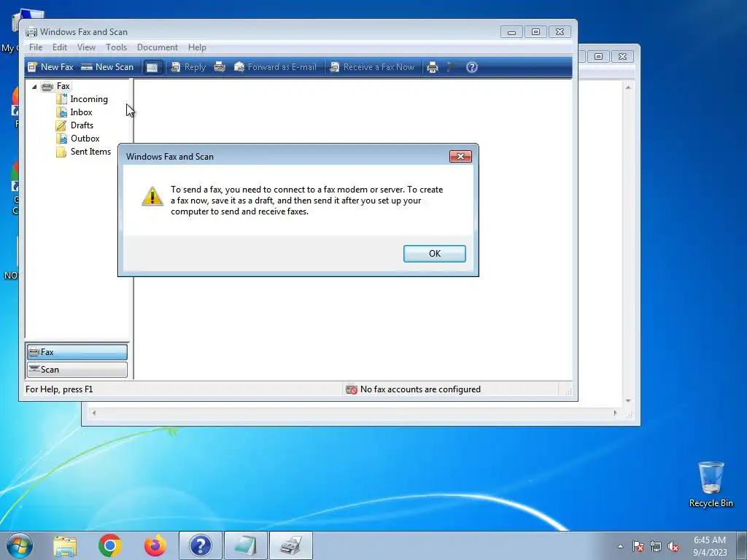Open the Tools menu
Viewport: 747px width, 560px height.
[x=116, y=47]
